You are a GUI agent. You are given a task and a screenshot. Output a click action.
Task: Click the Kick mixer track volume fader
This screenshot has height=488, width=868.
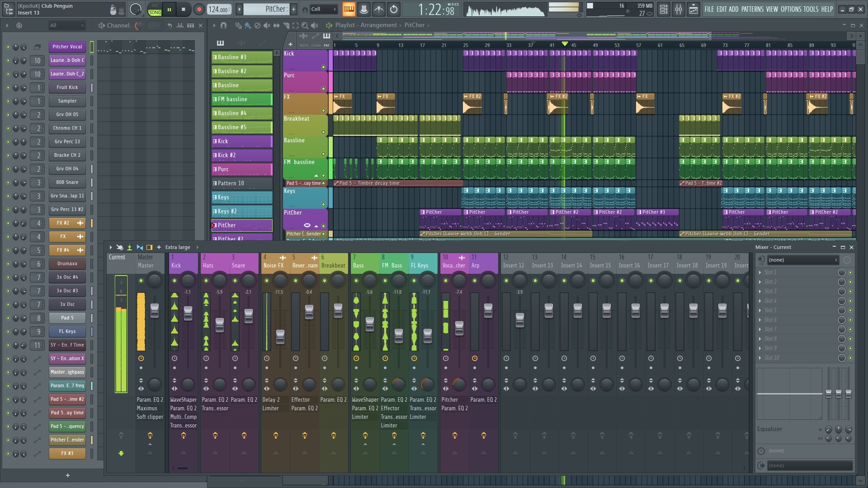(x=188, y=312)
